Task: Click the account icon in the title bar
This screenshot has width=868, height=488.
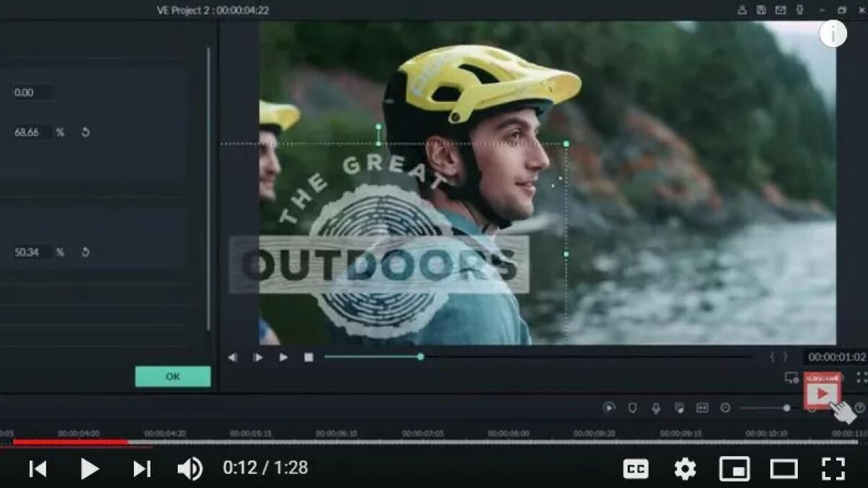Action: coord(742,9)
